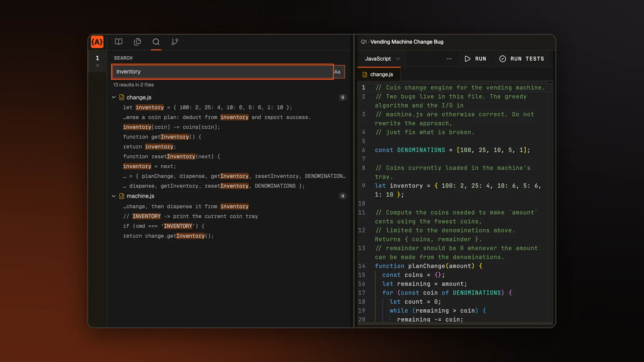Click the inventory search input field
Viewport: 644px width, 362px height.
point(223,72)
